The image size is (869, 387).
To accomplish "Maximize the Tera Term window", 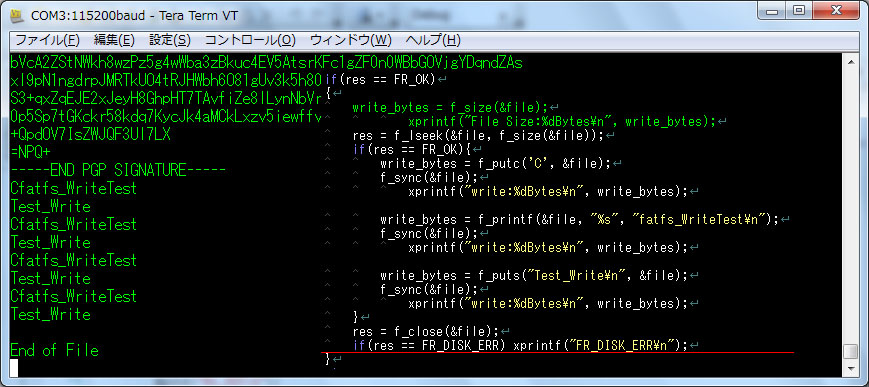I will pyautogui.click(x=799, y=11).
